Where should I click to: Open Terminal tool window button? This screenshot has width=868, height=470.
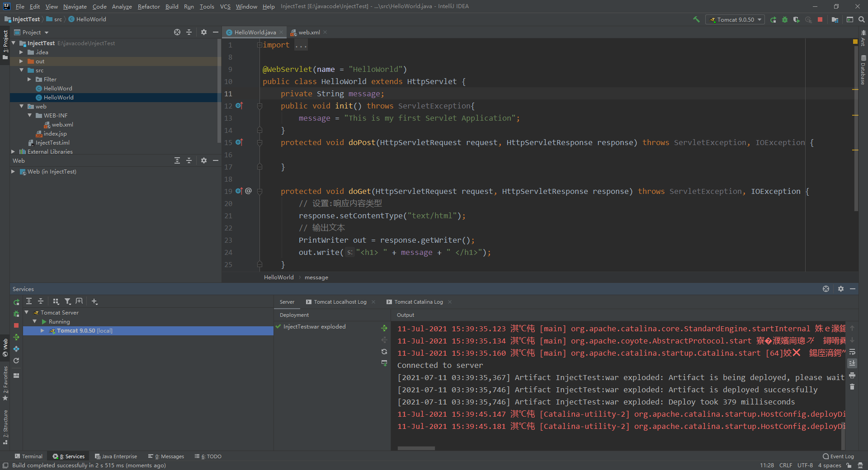point(28,456)
